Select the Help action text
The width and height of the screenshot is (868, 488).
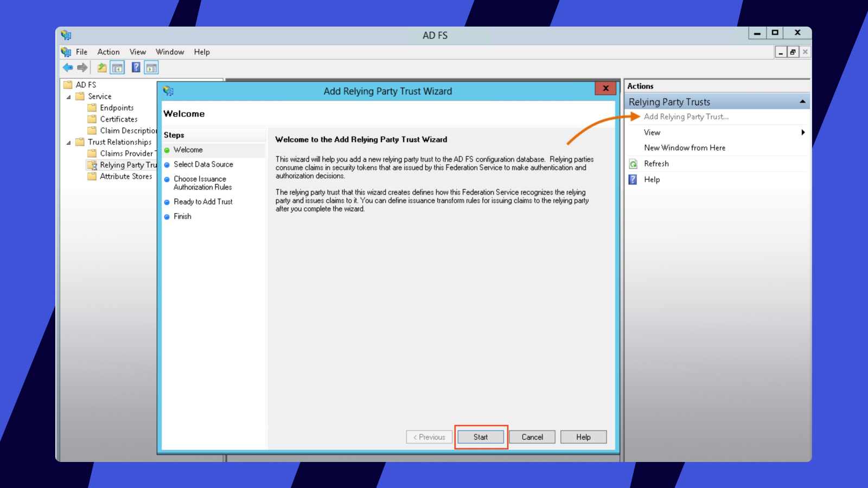[652, 179]
